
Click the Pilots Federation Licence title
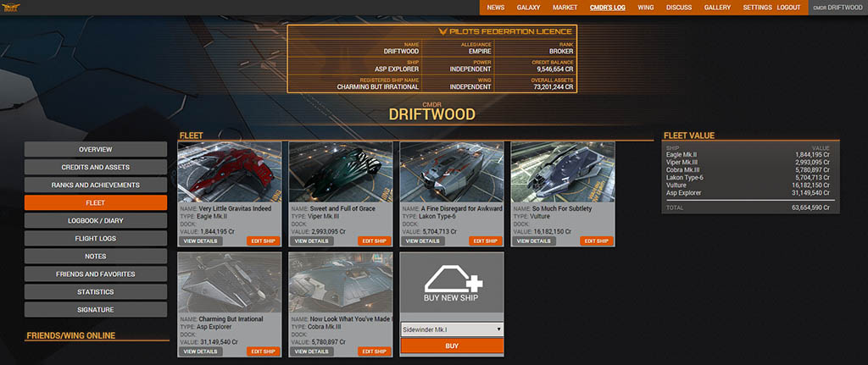pos(505,31)
